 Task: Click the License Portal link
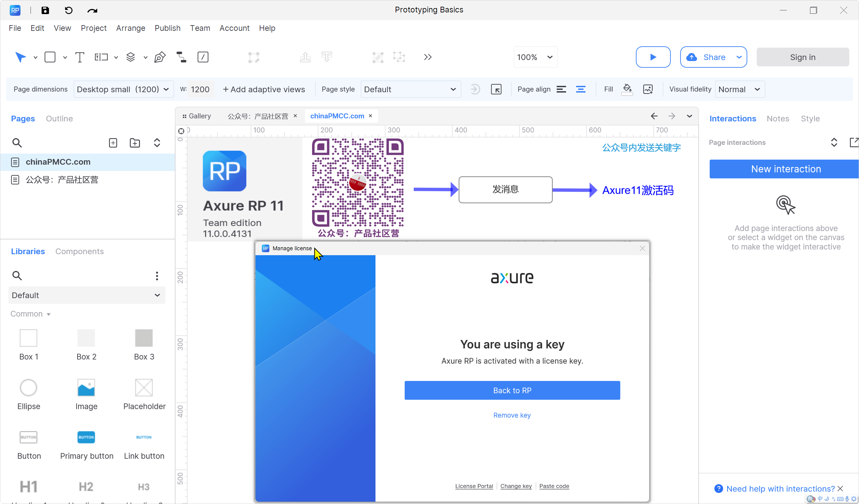(474, 486)
